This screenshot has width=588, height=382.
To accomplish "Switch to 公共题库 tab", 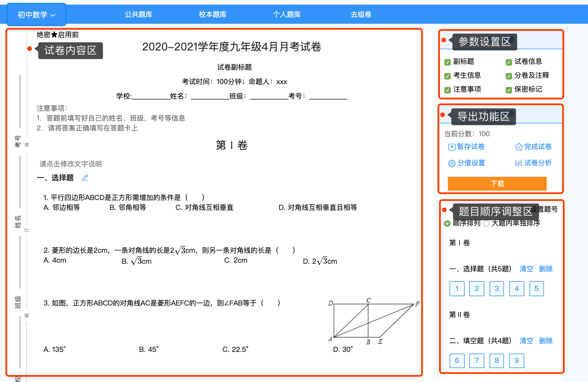I will coord(138,14).
